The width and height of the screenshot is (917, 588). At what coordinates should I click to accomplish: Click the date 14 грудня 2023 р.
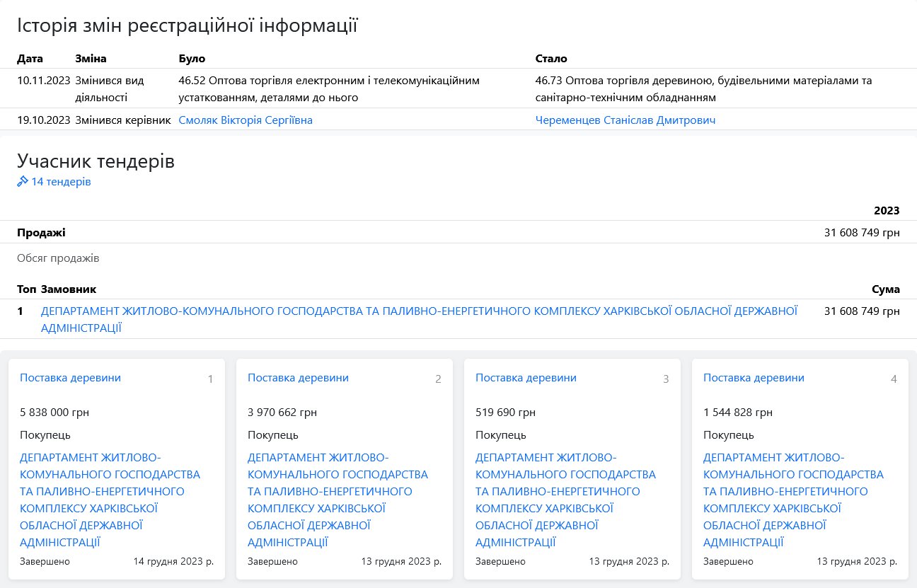pos(173,562)
